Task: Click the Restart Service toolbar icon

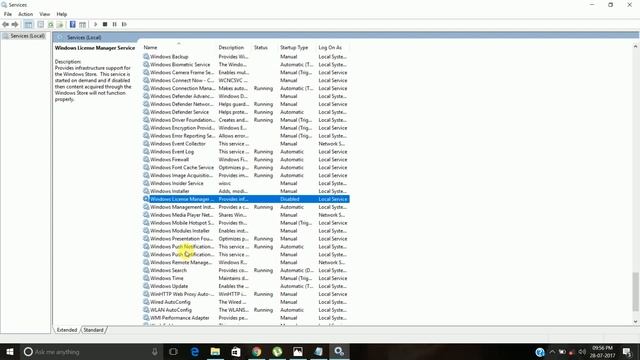Action: pyautogui.click(x=124, y=24)
